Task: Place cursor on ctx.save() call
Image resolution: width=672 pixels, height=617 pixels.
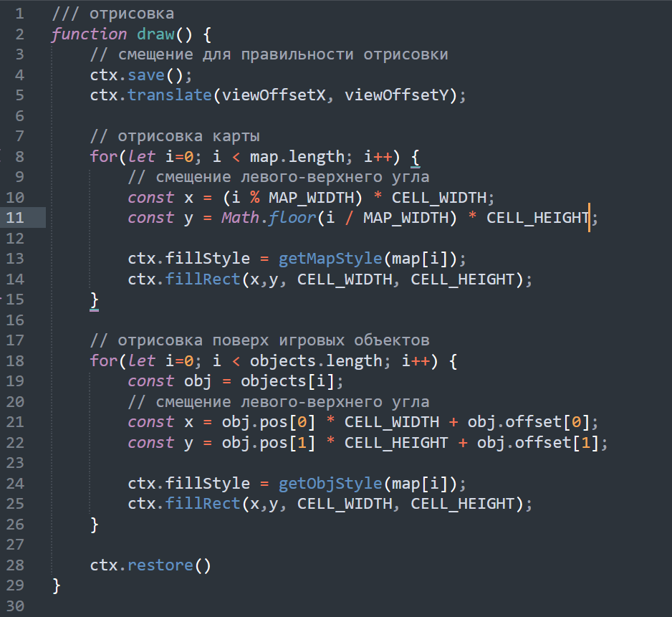Action: click(x=141, y=75)
